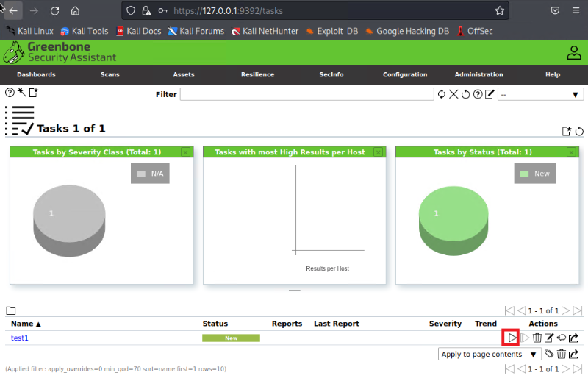
Task: Open the edit icon in test1 row
Action: (549, 338)
